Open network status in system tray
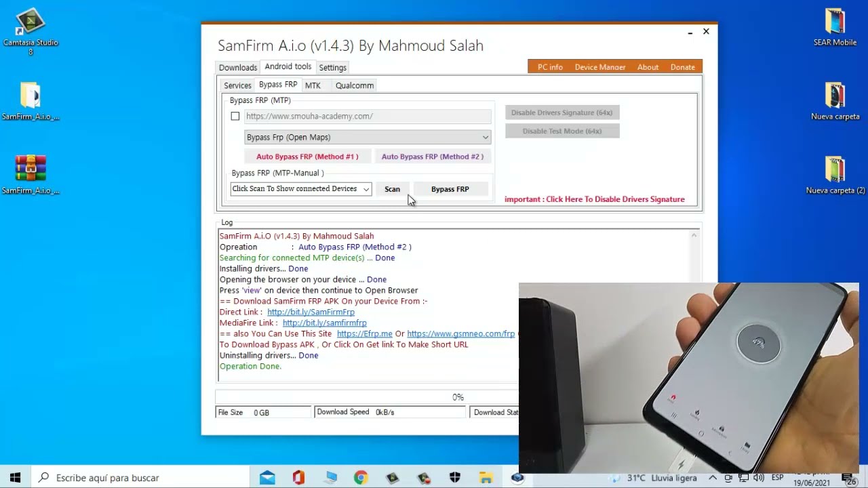 tap(743, 478)
